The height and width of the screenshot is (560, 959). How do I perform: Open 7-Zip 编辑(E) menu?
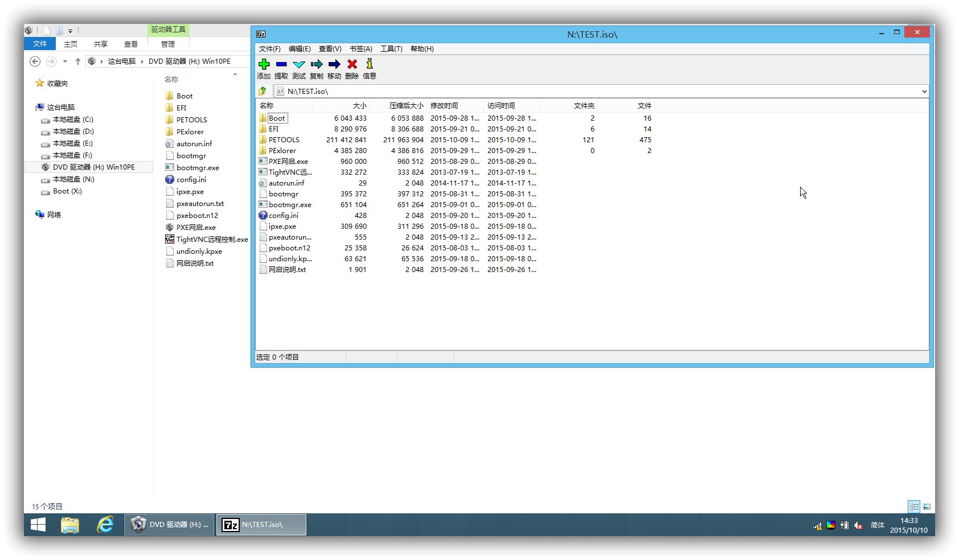point(300,49)
